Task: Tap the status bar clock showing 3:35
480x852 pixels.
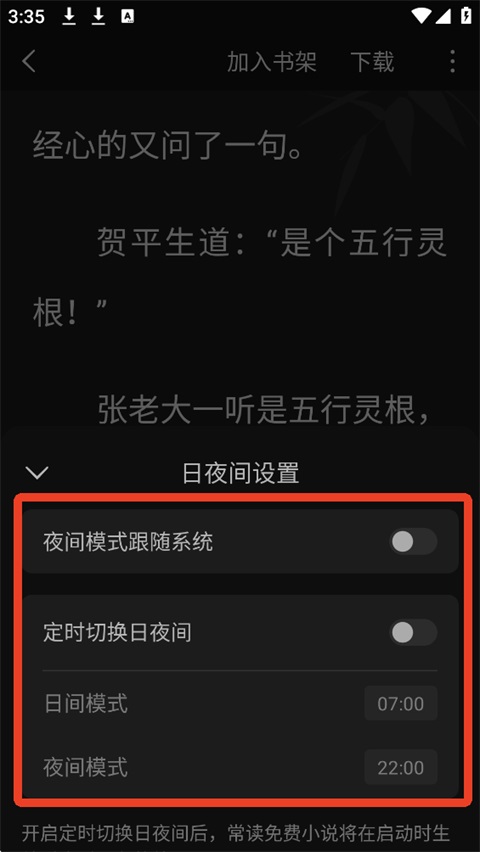Action: click(x=26, y=17)
